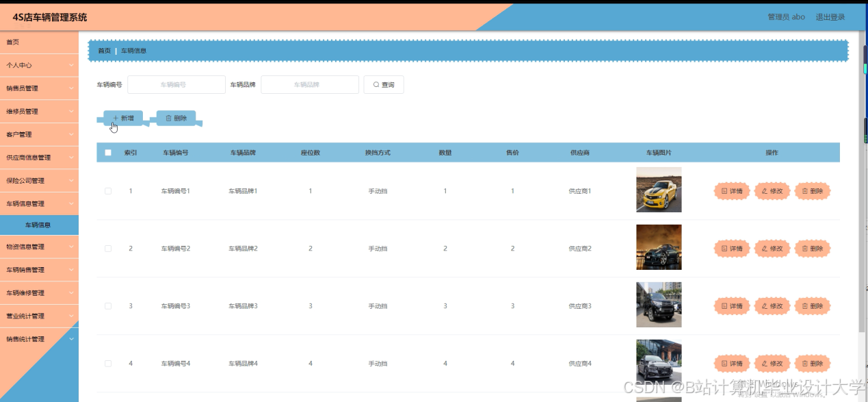
Task: Click cell text 车辆品牌3
Action: (243, 306)
